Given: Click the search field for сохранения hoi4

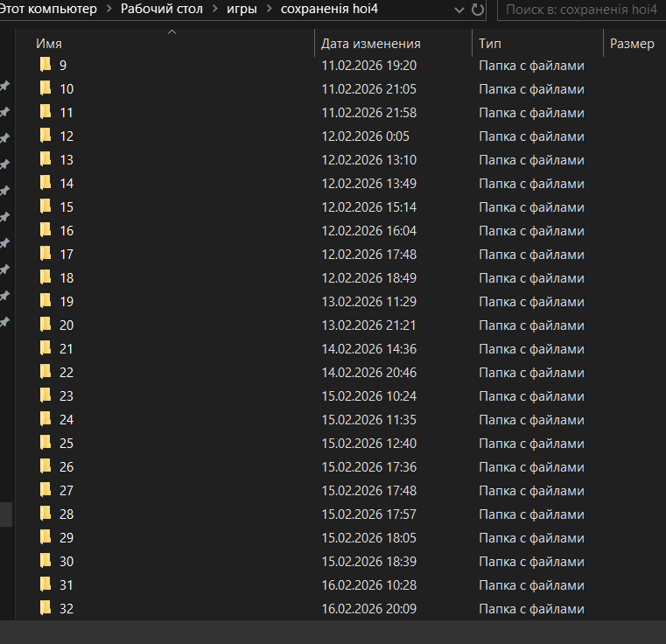Looking at the screenshot, I should tap(581, 10).
